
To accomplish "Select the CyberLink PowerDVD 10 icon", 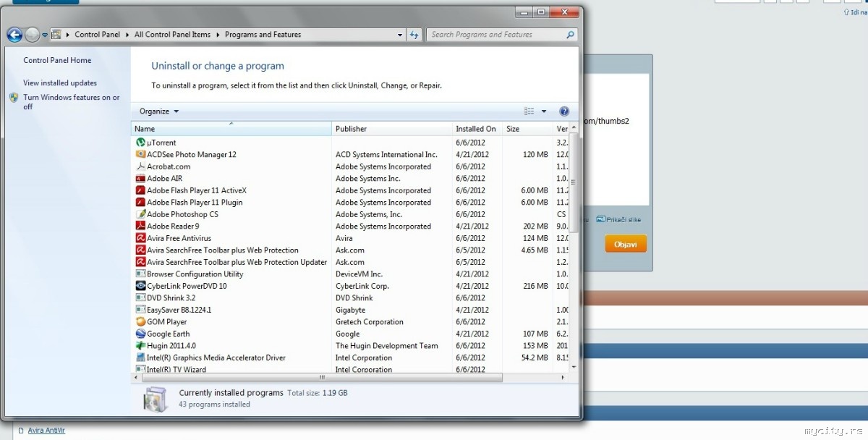I will (141, 286).
